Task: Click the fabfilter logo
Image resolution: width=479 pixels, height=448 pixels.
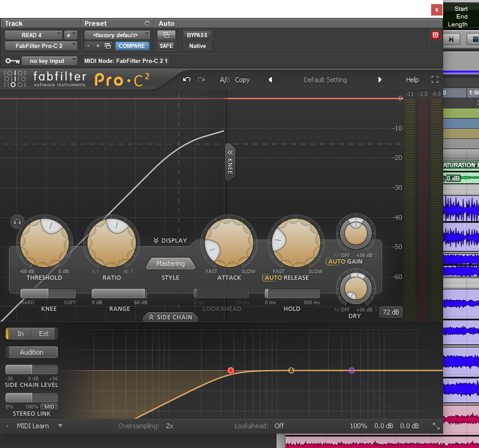Action: pos(45,79)
